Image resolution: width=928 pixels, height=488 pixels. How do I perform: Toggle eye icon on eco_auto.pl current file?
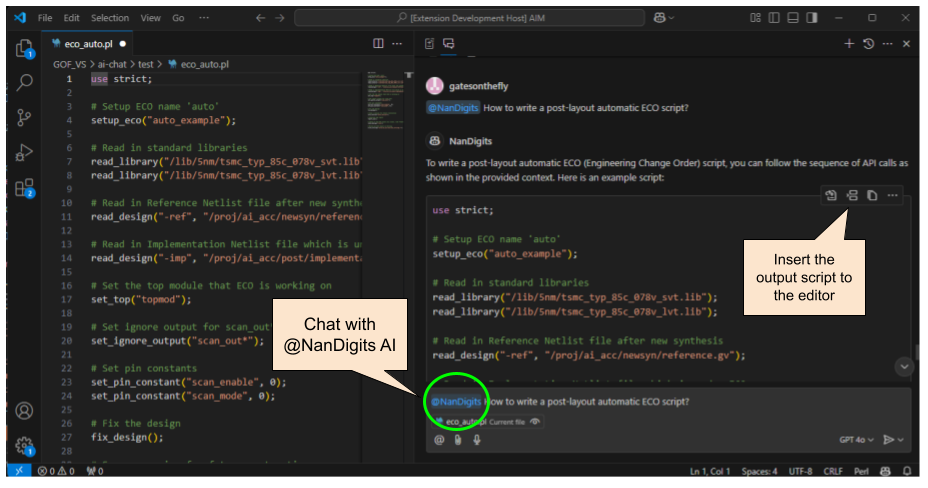536,422
